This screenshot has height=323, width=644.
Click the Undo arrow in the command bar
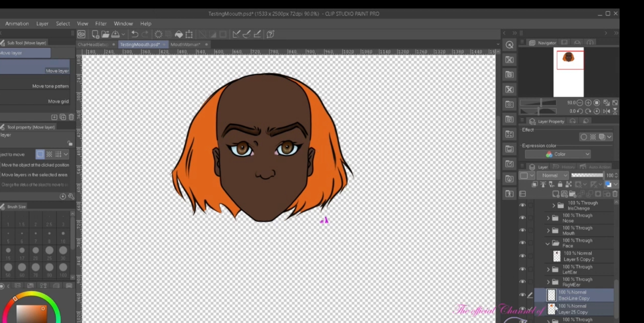click(135, 34)
